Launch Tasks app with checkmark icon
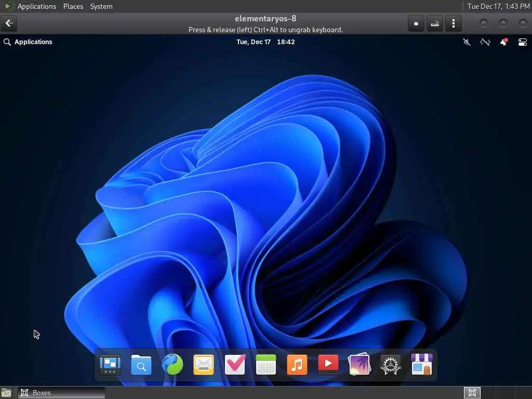 coord(235,364)
